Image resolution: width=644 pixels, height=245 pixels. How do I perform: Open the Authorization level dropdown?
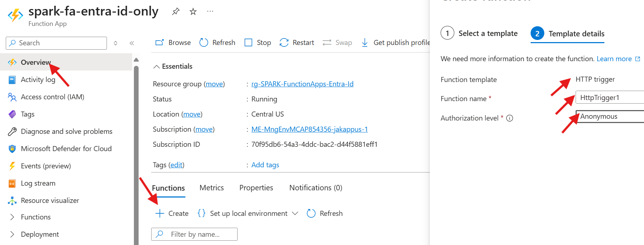pyautogui.click(x=610, y=117)
